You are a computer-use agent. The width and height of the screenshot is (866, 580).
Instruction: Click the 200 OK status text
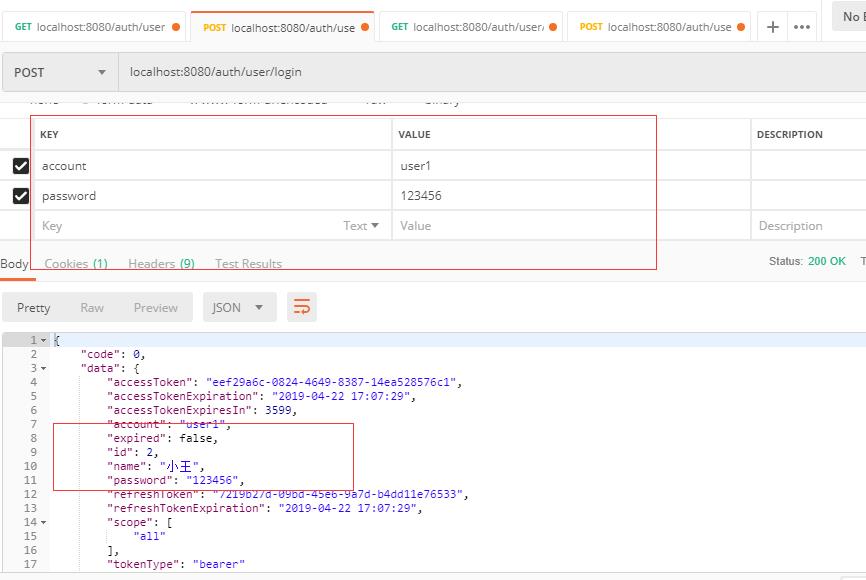[826, 261]
